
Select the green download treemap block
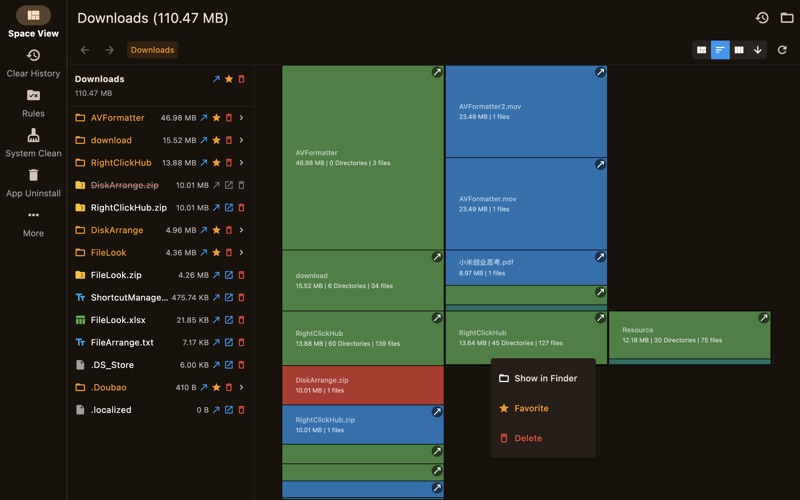(363, 281)
